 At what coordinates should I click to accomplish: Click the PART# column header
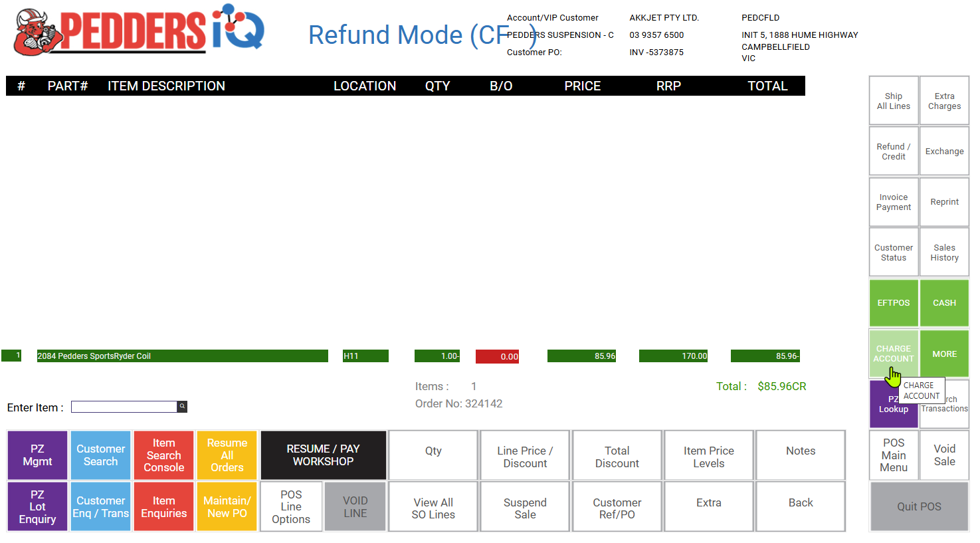(x=67, y=86)
